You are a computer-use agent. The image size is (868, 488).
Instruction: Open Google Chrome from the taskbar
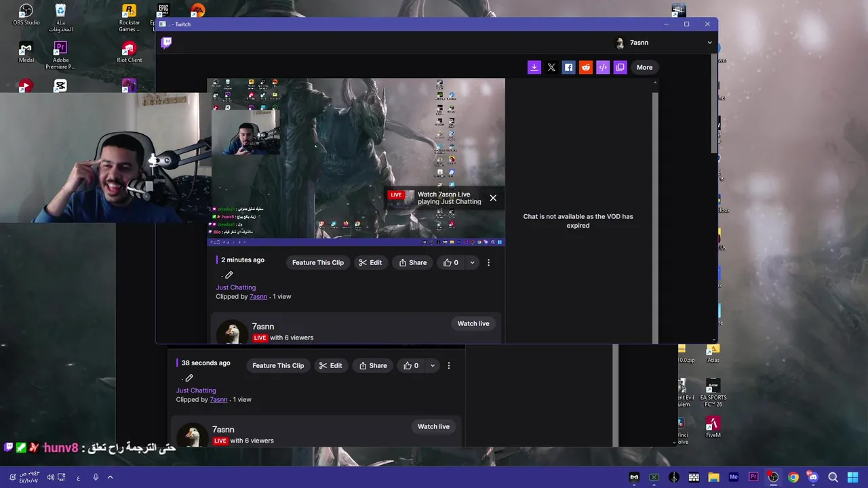point(793,477)
